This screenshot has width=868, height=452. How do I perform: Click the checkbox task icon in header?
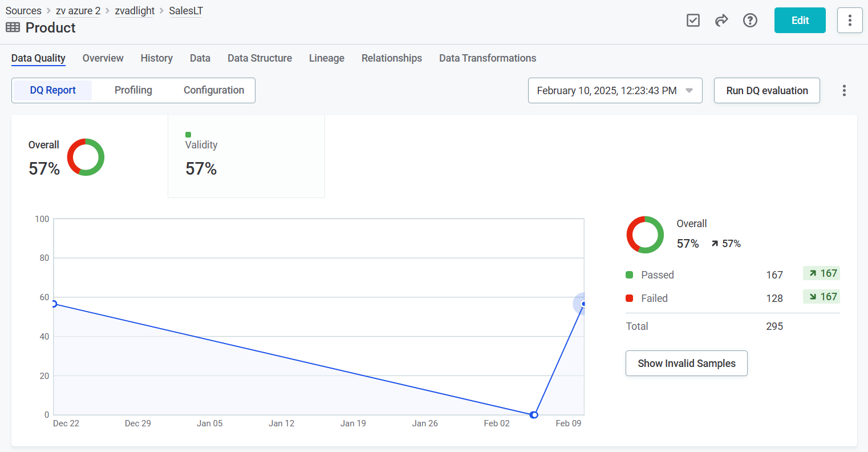[x=693, y=21]
